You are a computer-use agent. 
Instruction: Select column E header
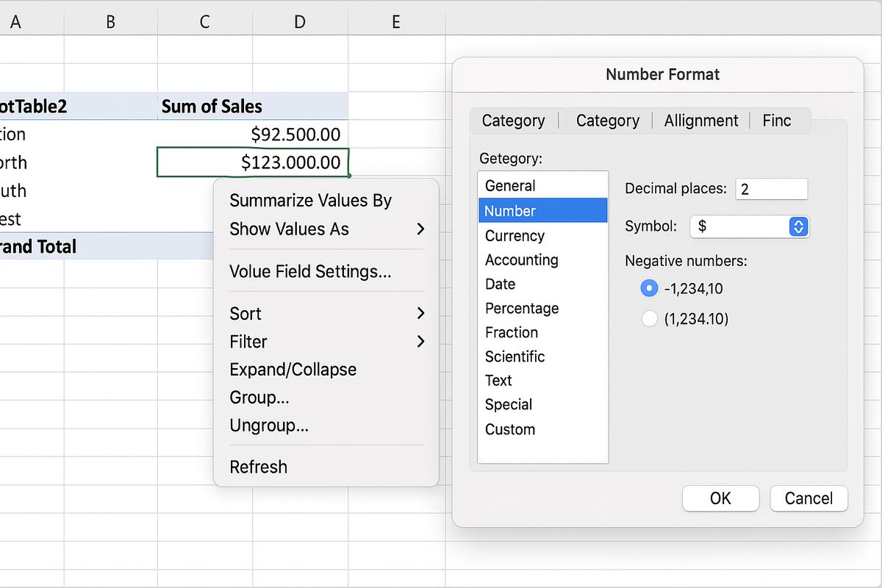coord(396,22)
